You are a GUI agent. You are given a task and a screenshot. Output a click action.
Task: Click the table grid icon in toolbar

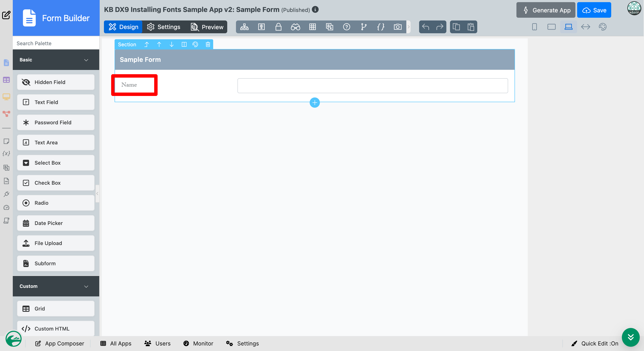312,27
